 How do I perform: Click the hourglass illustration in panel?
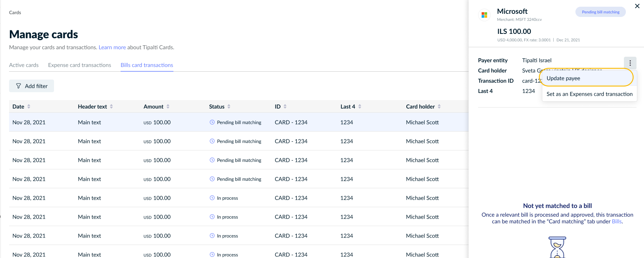pyautogui.click(x=557, y=247)
